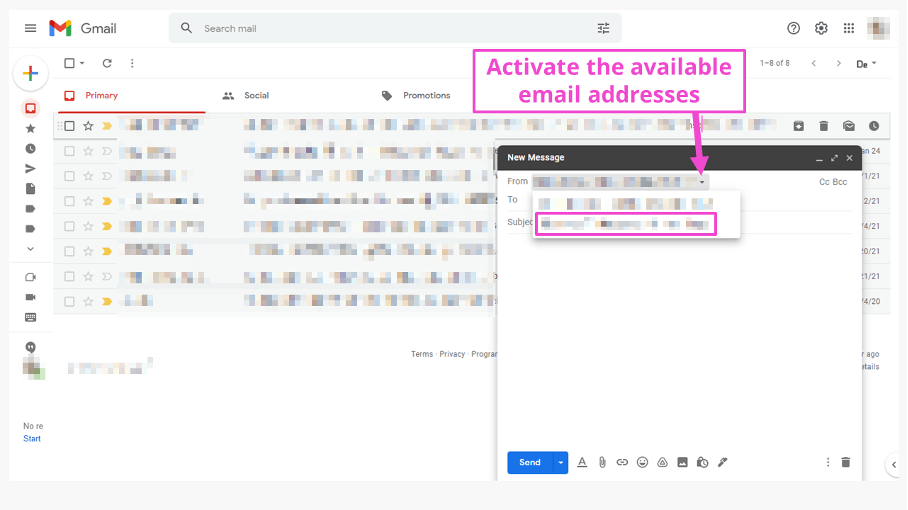Insert signature pen icon
908x510 pixels.
(723, 462)
